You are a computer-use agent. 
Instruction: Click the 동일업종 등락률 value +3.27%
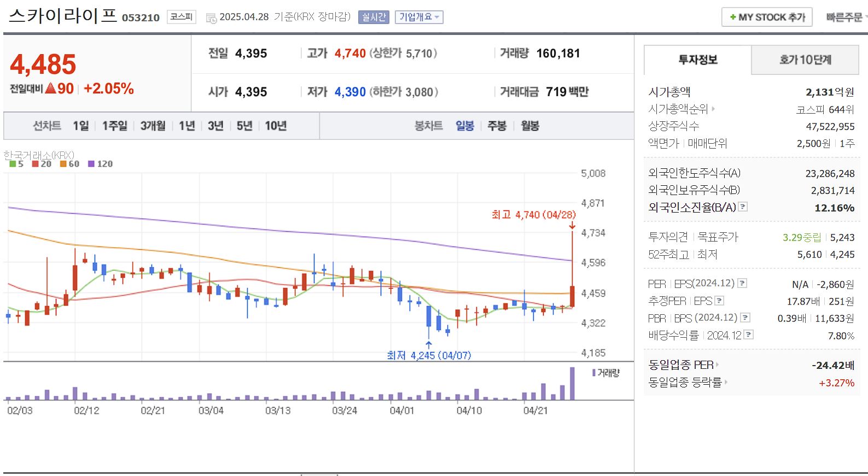coord(837,383)
